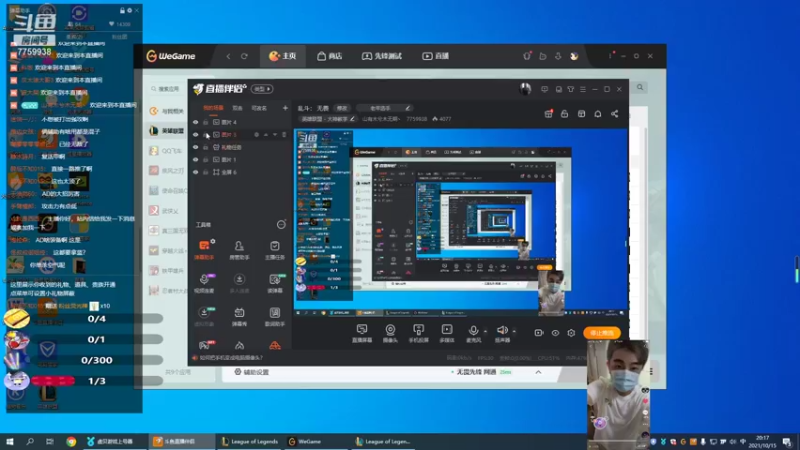This screenshot has width=800, height=450.
Task: Click the 麦克风 microphone icon
Action: click(473, 333)
